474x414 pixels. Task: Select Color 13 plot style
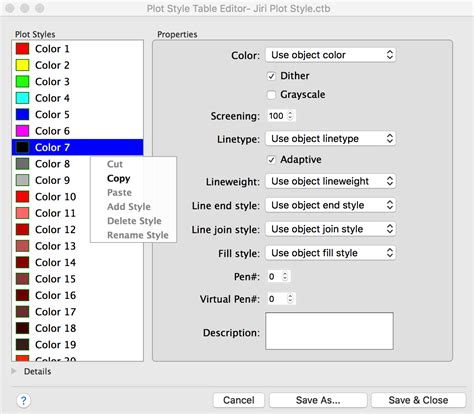coord(77,246)
